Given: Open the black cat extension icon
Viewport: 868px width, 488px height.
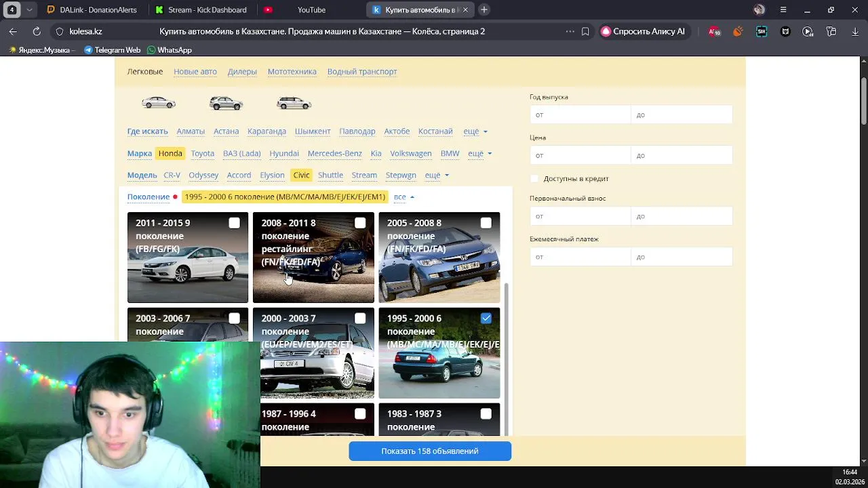Looking at the screenshot, I should coord(785,31).
